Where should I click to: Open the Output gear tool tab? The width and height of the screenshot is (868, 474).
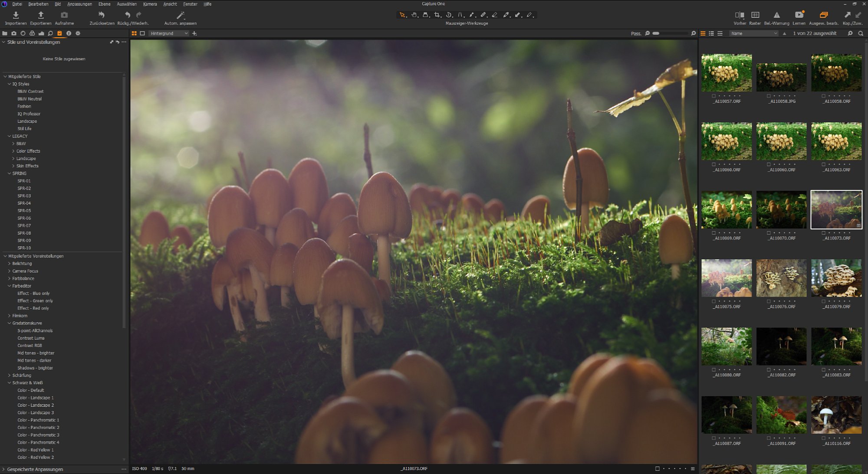78,33
